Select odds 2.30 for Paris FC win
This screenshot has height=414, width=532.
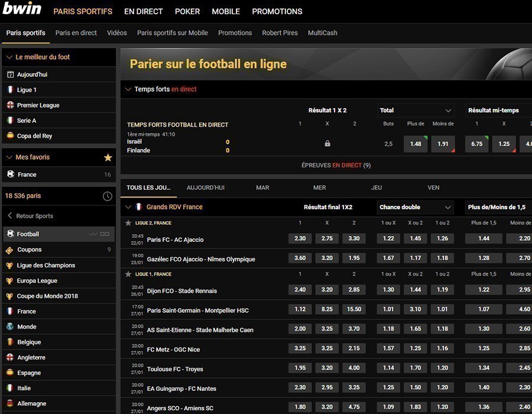pyautogui.click(x=300, y=238)
